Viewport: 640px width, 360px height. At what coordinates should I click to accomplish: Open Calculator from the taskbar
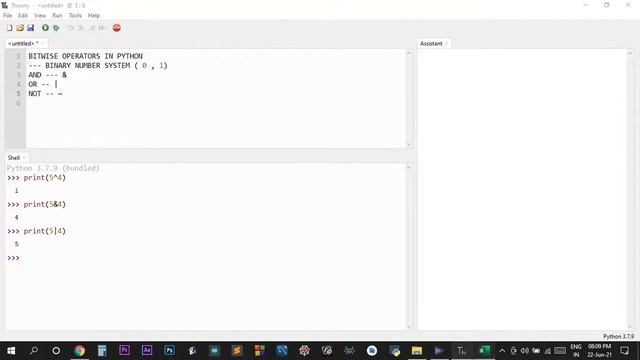102,351
